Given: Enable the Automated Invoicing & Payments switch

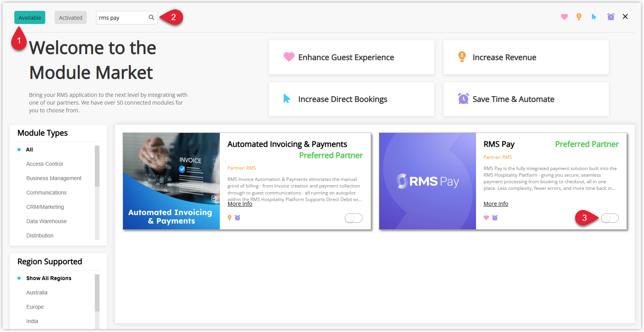Looking at the screenshot, I should point(353,218).
